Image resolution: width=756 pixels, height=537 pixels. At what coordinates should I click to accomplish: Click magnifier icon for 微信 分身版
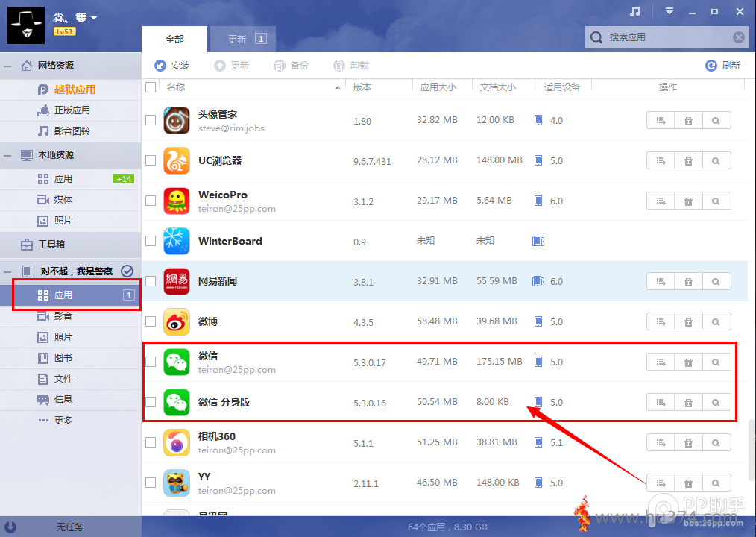(716, 403)
